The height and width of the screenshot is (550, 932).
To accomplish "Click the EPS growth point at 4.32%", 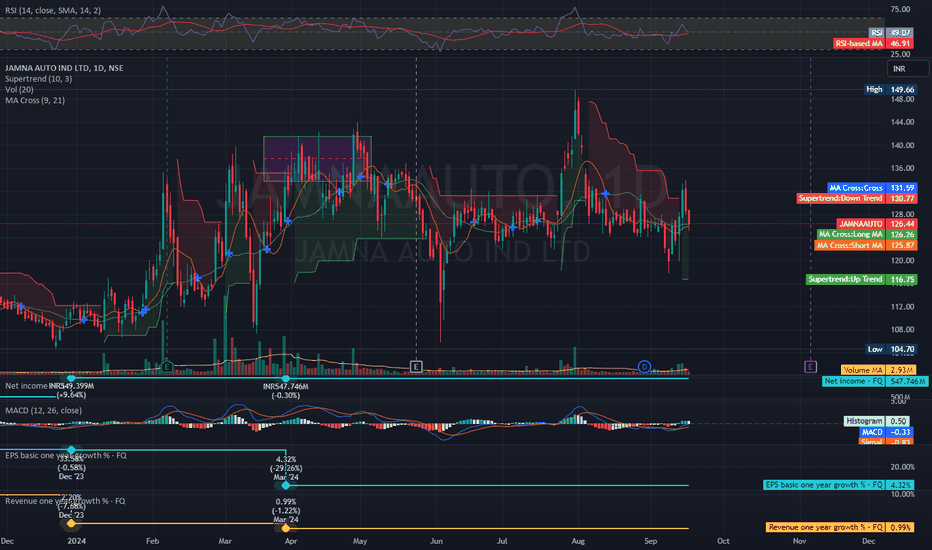I will pyautogui.click(x=286, y=486).
